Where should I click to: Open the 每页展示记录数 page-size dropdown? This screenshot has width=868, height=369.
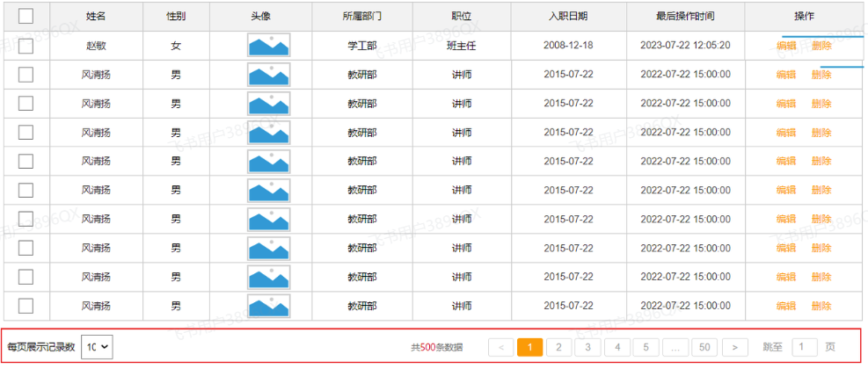(x=98, y=347)
